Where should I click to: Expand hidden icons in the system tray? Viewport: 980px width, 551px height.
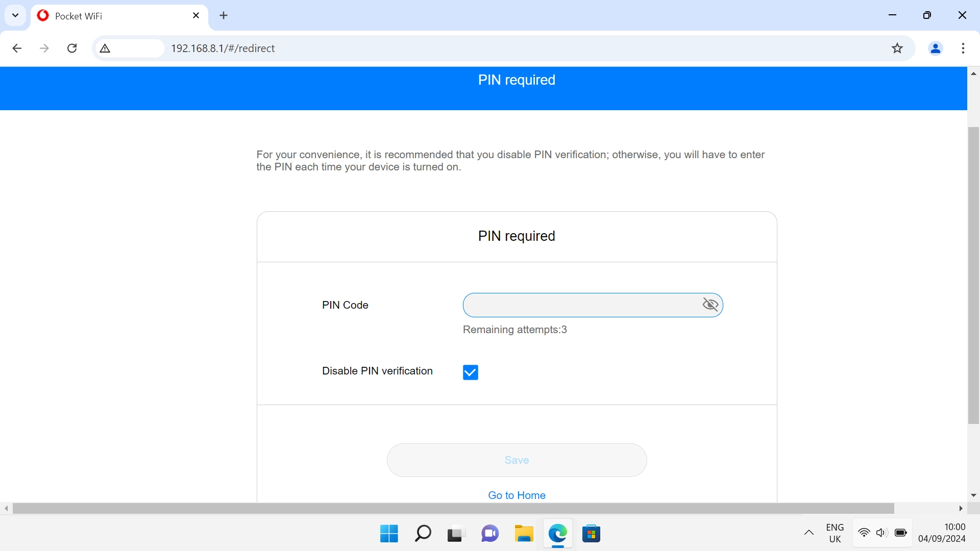[809, 533]
